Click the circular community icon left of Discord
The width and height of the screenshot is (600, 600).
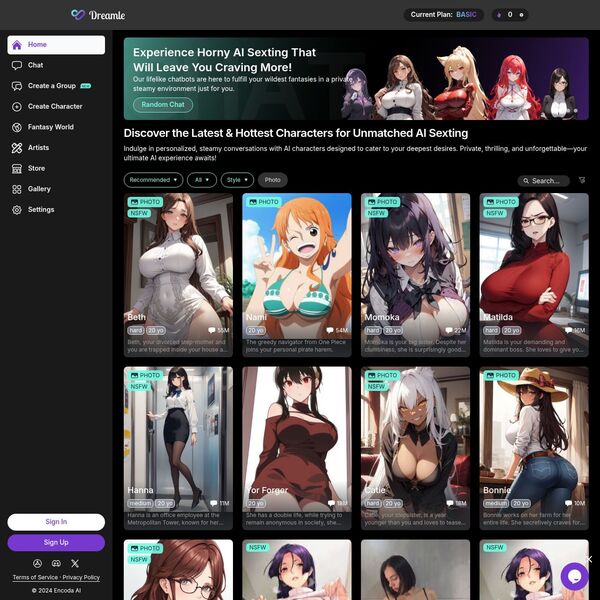[x=37, y=563]
